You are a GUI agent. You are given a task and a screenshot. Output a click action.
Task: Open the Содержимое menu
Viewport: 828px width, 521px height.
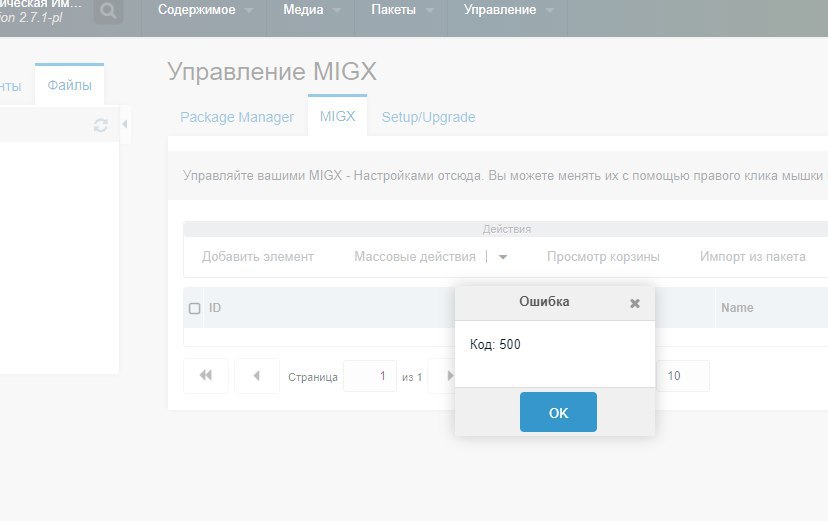pyautogui.click(x=205, y=10)
